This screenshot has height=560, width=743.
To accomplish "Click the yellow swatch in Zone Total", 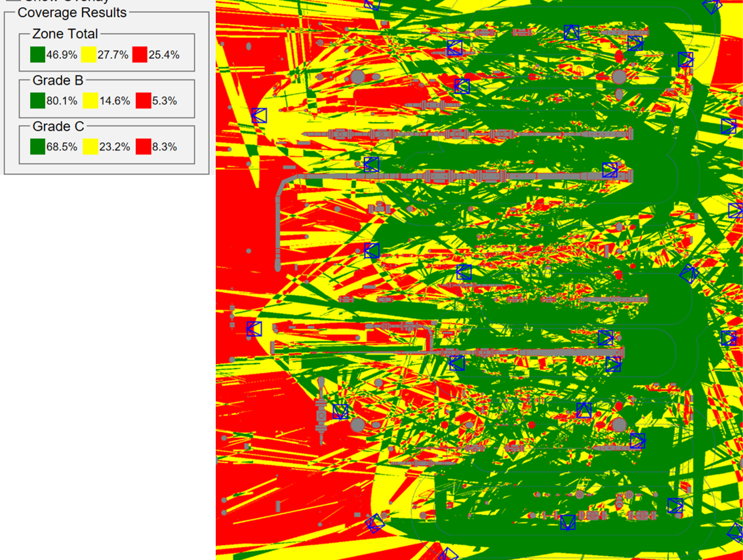I will (89, 54).
